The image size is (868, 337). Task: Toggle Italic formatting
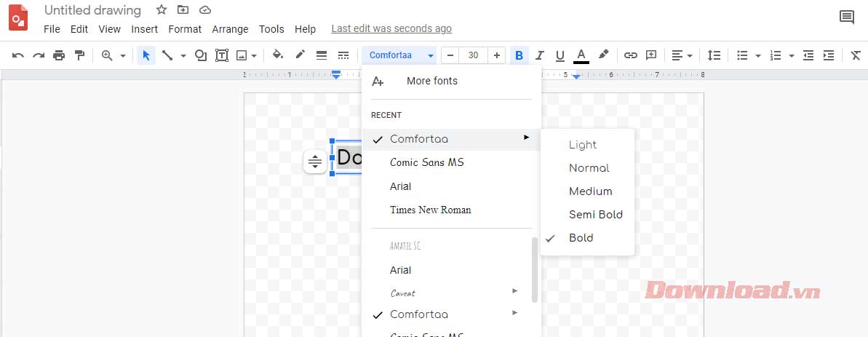(540, 55)
